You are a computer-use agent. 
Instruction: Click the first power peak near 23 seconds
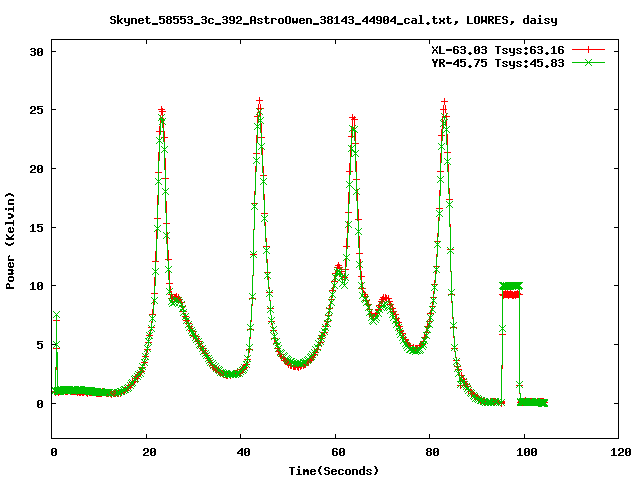(x=162, y=112)
